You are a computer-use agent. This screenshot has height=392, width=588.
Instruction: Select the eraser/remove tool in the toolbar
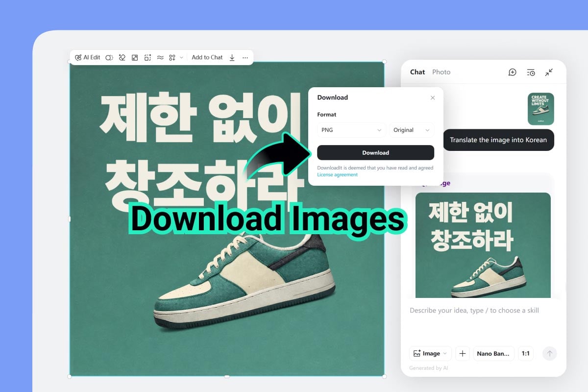tap(122, 57)
